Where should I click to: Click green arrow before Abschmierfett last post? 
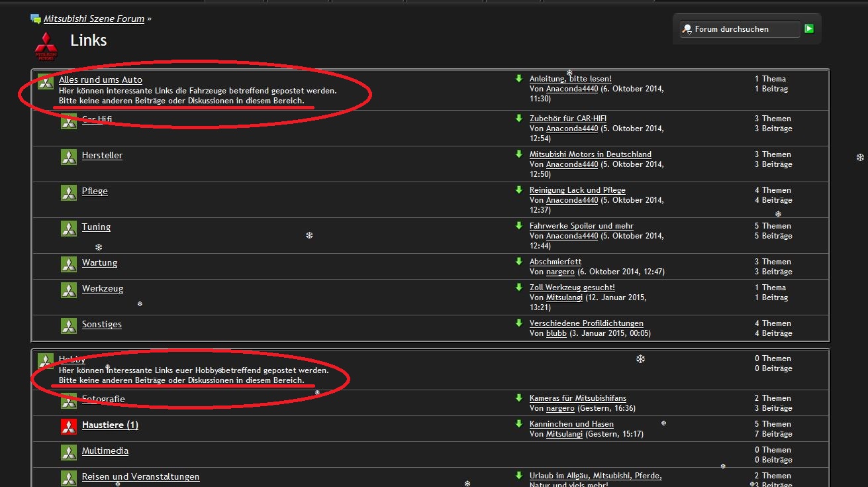click(x=519, y=262)
